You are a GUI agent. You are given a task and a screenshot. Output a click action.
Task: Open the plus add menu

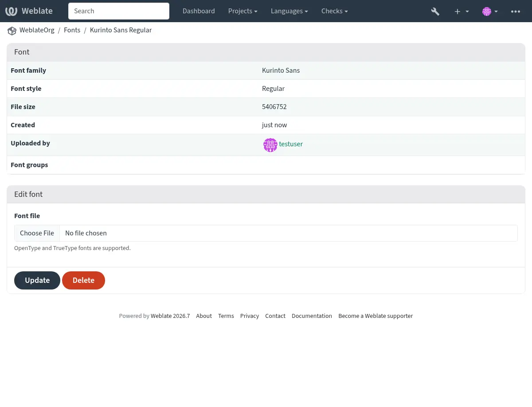point(462,11)
